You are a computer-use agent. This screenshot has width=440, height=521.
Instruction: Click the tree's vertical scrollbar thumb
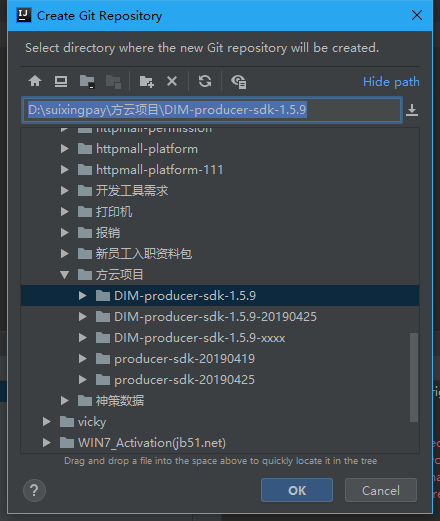(414, 377)
